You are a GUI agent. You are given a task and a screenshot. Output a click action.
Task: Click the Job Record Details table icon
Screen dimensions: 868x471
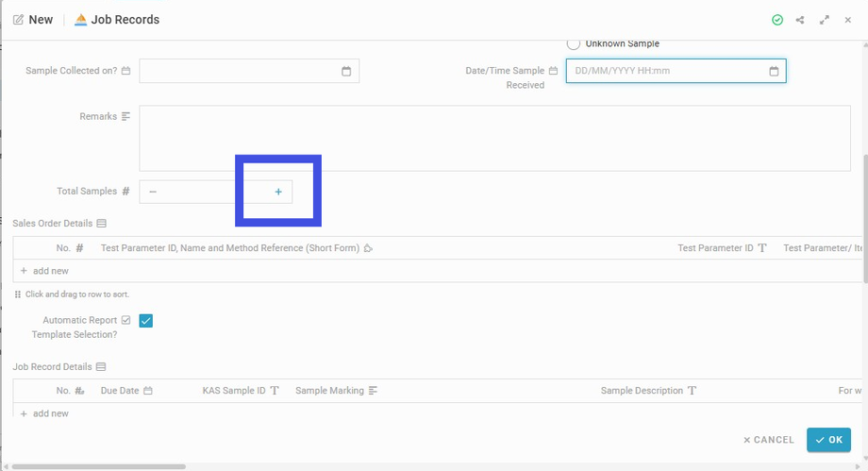click(101, 367)
